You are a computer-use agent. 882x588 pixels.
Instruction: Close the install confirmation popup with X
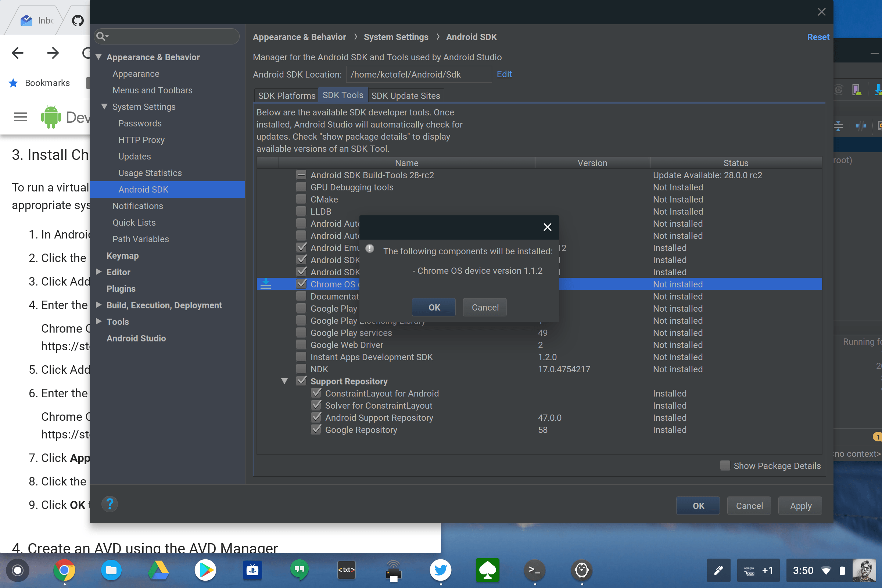[x=547, y=227]
